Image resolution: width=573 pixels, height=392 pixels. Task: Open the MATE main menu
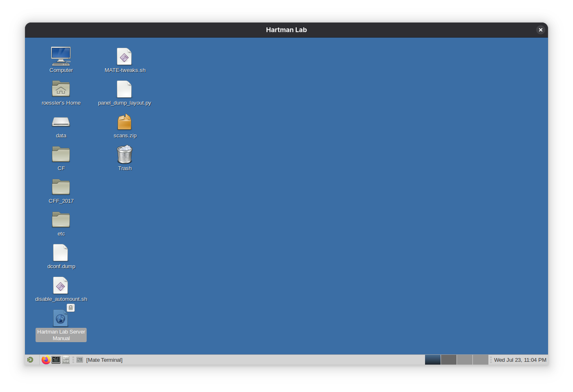31,360
